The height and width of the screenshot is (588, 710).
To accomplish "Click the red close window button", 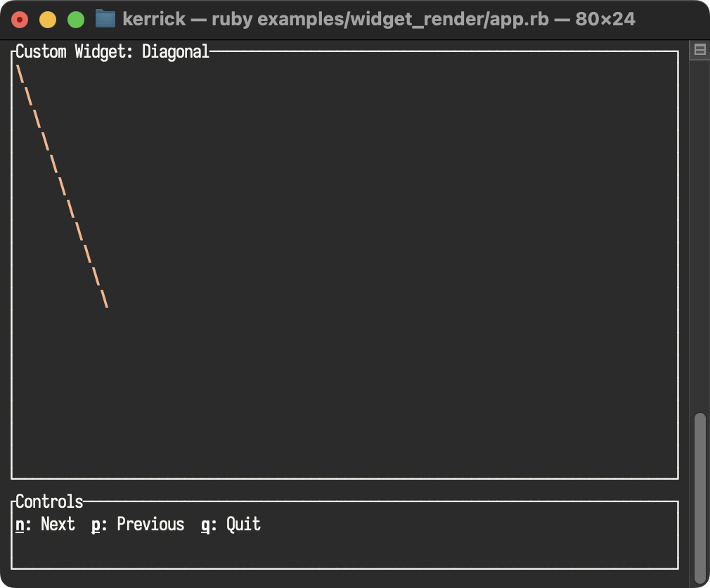I will 20,20.
